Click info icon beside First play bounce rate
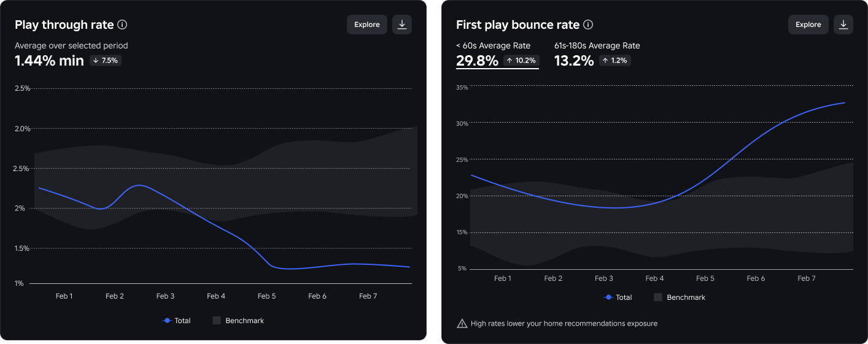The image size is (868, 344). (x=588, y=25)
